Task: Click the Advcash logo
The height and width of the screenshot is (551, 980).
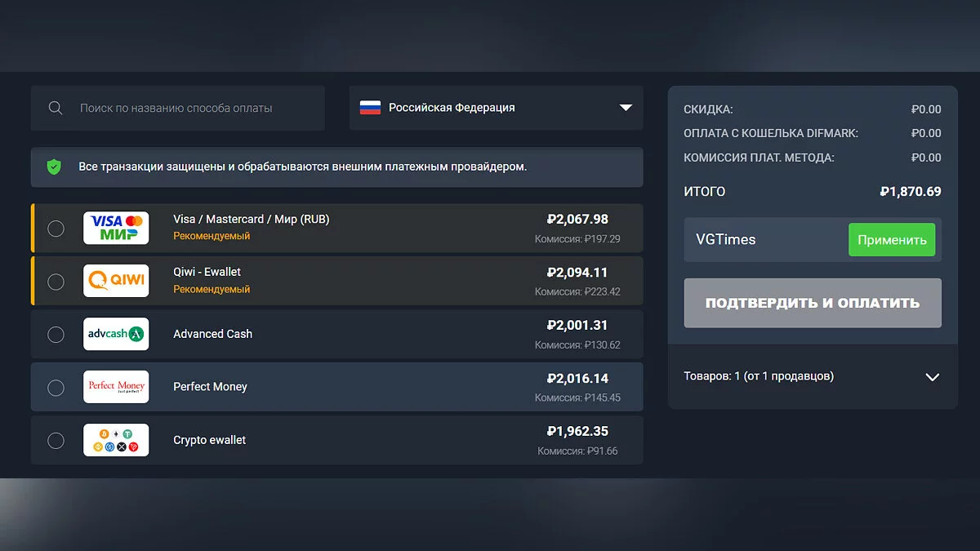Action: pos(116,334)
